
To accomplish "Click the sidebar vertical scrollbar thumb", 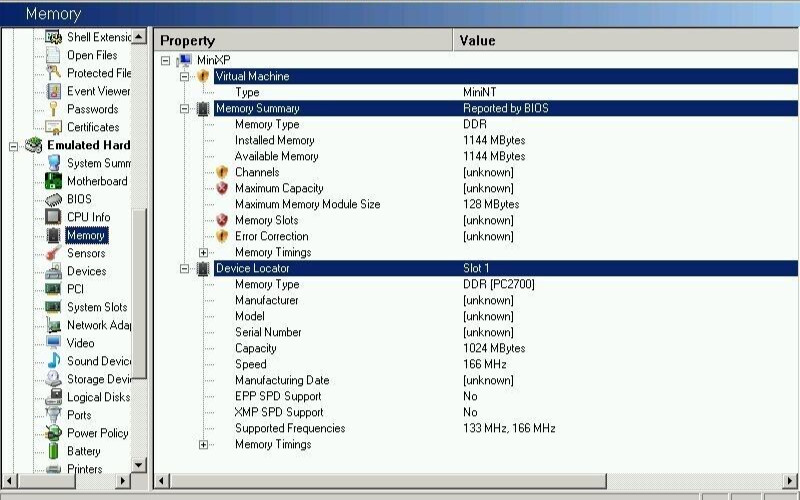I will tap(139, 293).
